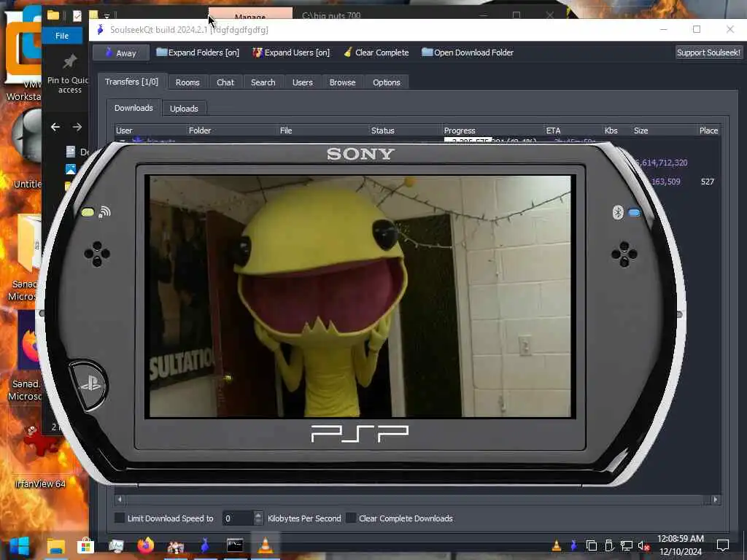Open the notification center icon
Screen dimensions: 747x560
(723, 545)
